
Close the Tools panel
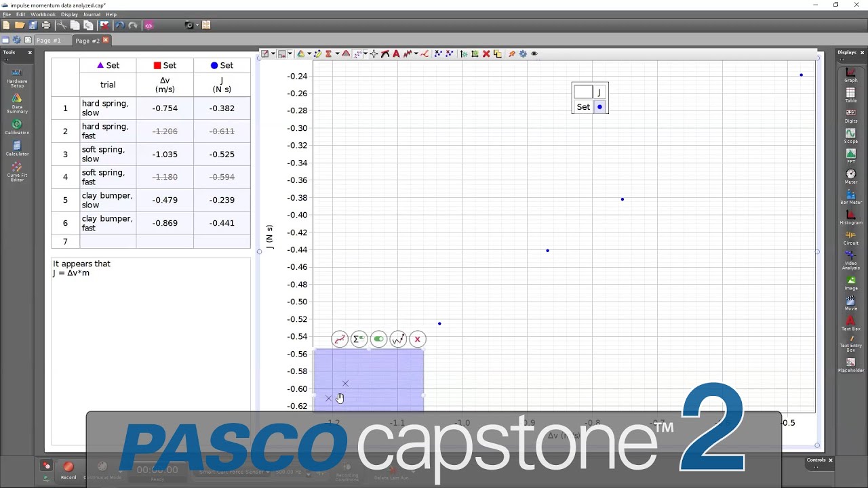(30, 52)
